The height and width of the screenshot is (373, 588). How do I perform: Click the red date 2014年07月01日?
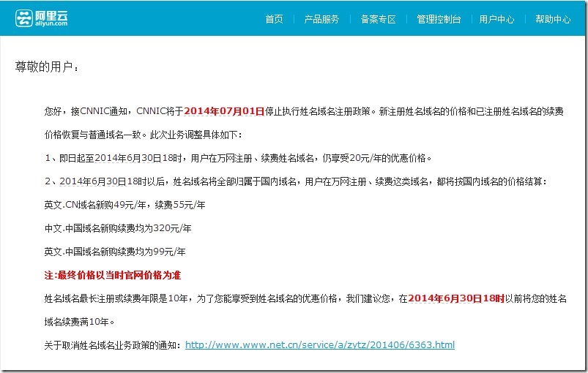(x=224, y=111)
